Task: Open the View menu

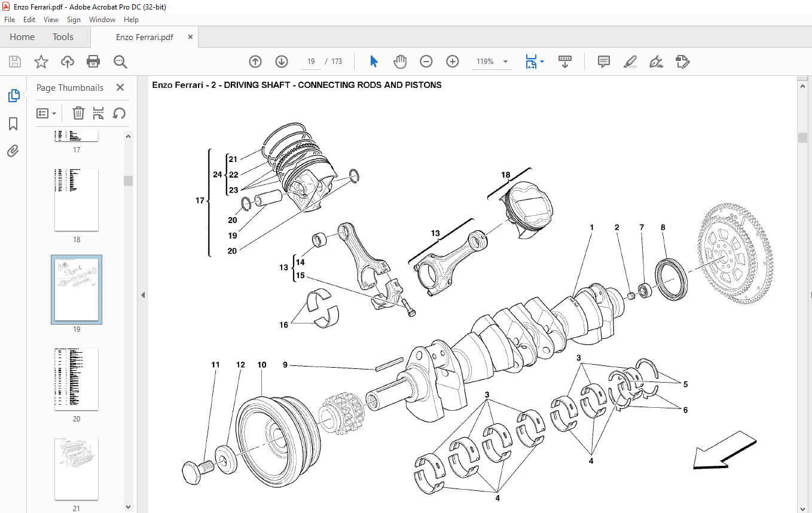Action: [x=51, y=20]
